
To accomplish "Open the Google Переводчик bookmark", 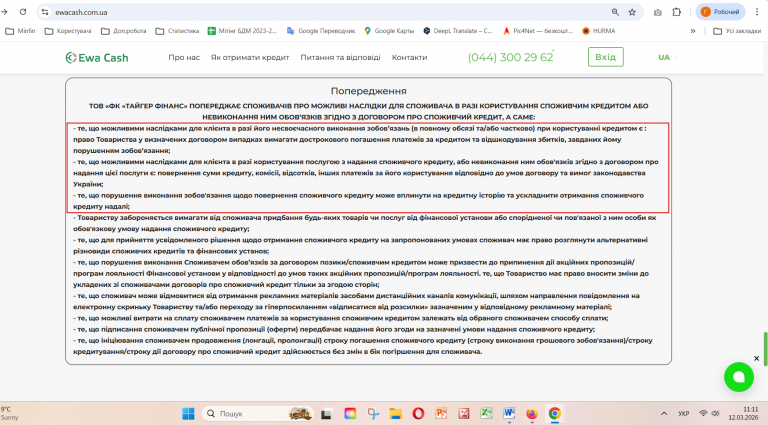I will coord(321,31).
